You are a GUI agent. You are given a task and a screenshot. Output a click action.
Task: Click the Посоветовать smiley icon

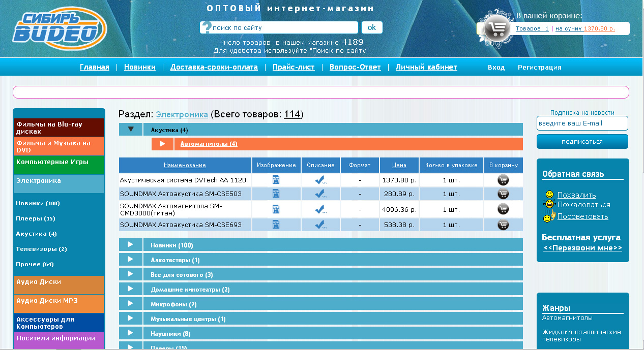click(549, 216)
